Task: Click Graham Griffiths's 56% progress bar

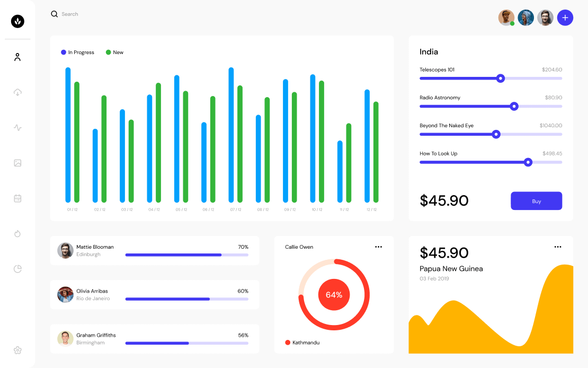Action: click(x=187, y=343)
